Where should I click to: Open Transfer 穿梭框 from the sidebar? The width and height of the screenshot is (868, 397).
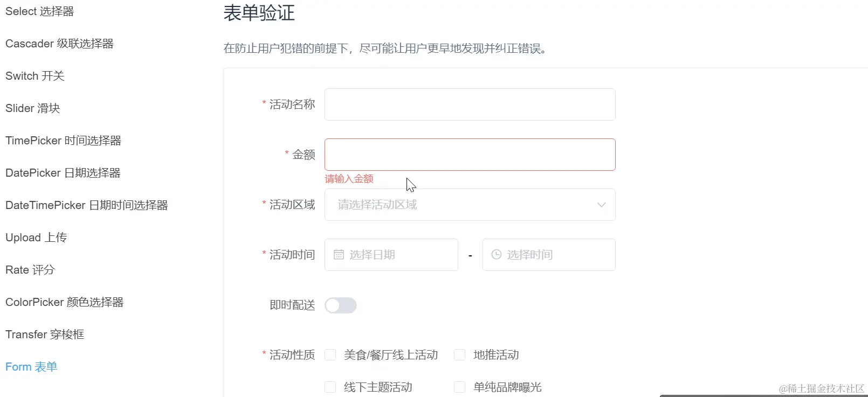pos(44,334)
